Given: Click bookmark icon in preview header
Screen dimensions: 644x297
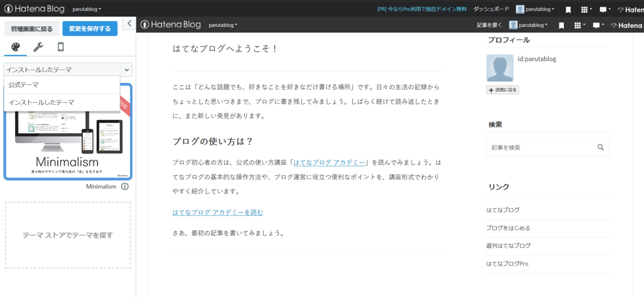Looking at the screenshot, I should [561, 26].
